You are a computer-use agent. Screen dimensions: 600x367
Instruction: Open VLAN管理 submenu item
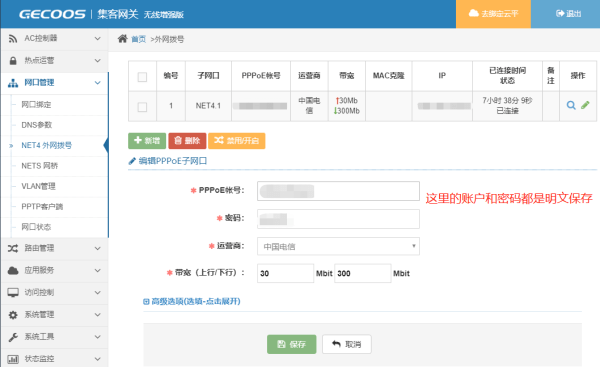(38, 186)
